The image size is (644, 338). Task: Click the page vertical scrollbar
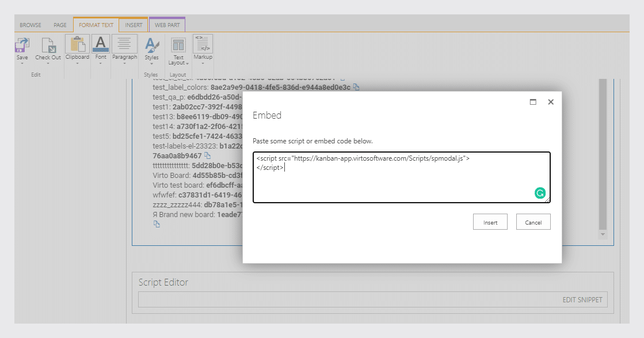[x=603, y=154]
